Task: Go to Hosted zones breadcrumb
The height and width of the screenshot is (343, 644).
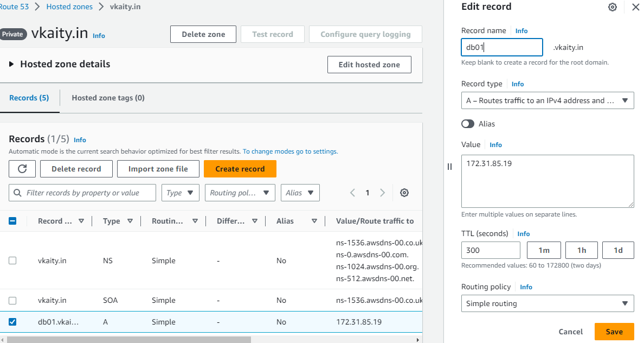Action: point(69,7)
